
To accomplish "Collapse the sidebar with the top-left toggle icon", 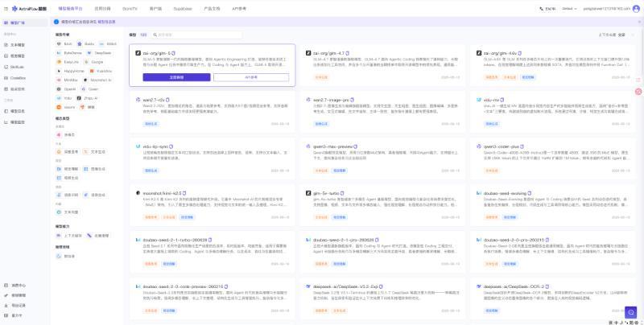I will point(6,9).
